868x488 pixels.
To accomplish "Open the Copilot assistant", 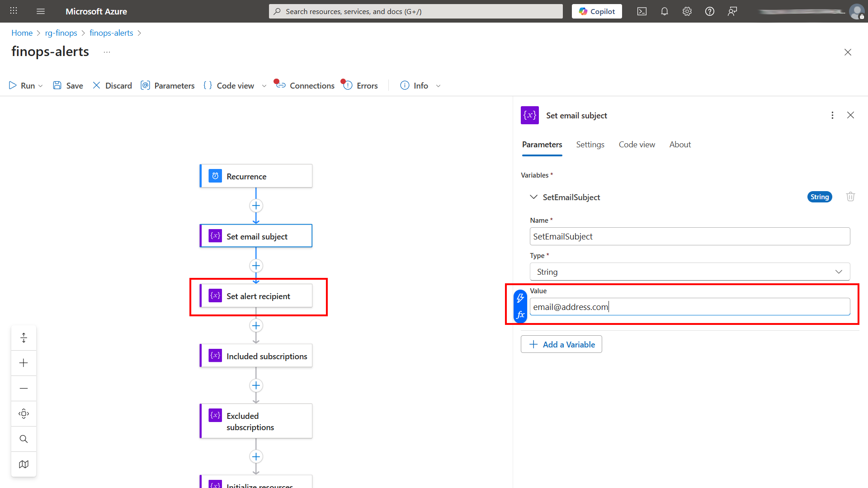I will (596, 11).
